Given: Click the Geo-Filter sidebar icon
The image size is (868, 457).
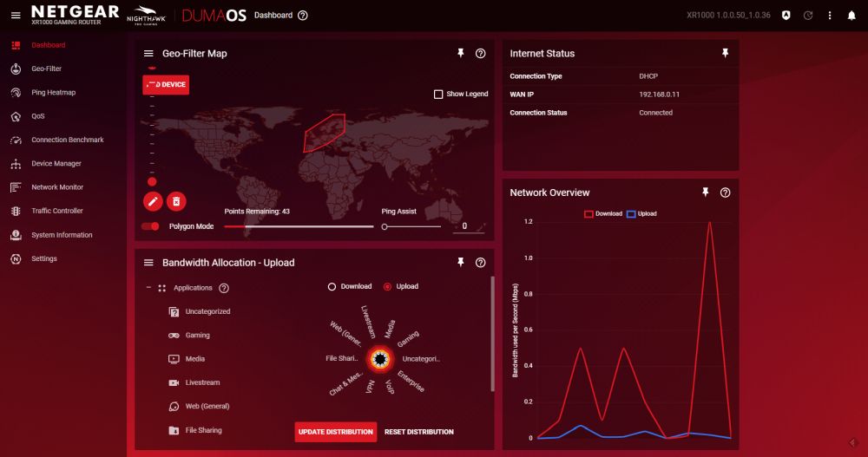Looking at the screenshot, I should click(x=16, y=69).
